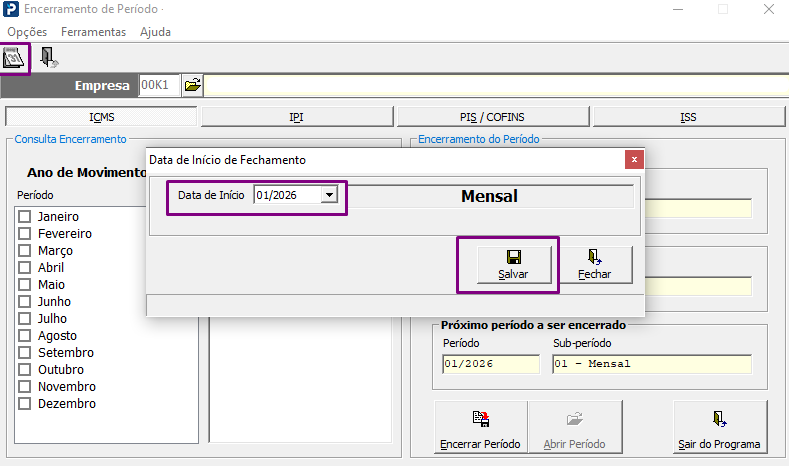The image size is (789, 466).
Task: Click the Salvar floppy disk button
Action: (x=514, y=265)
